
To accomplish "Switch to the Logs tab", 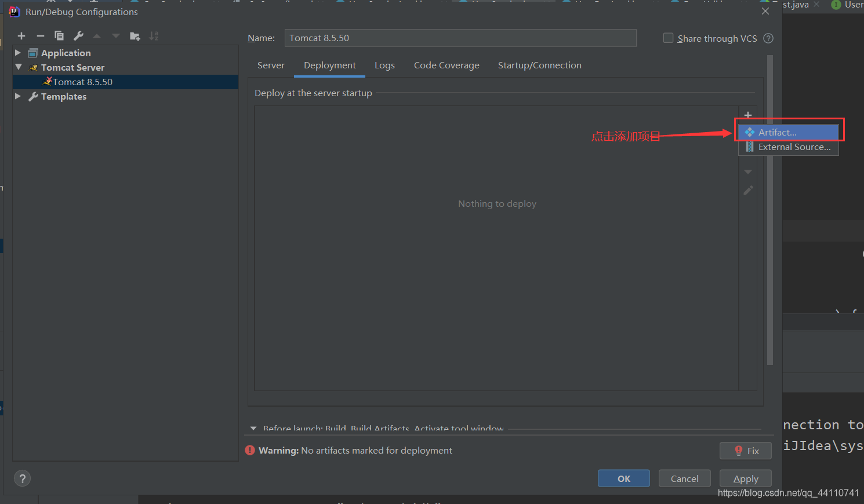I will pyautogui.click(x=384, y=65).
